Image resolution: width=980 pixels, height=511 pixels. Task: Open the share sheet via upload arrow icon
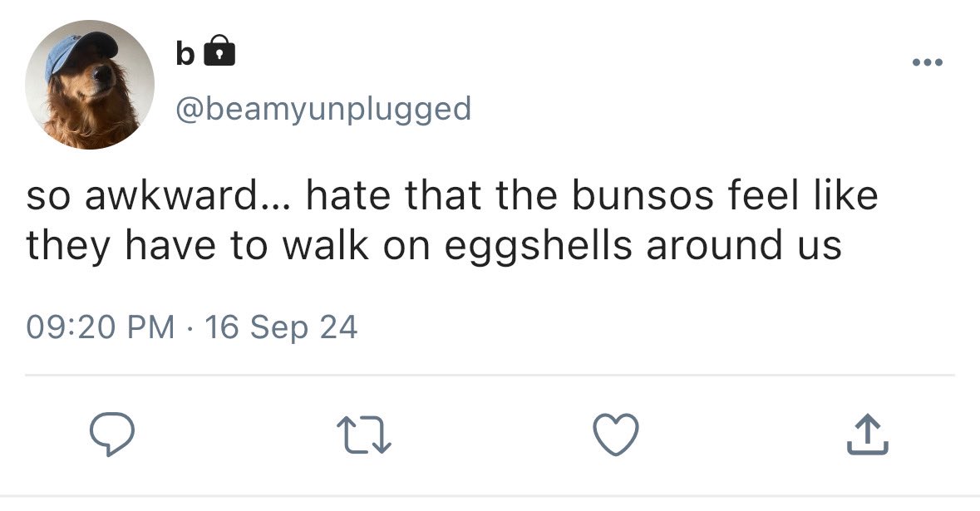[x=868, y=435]
